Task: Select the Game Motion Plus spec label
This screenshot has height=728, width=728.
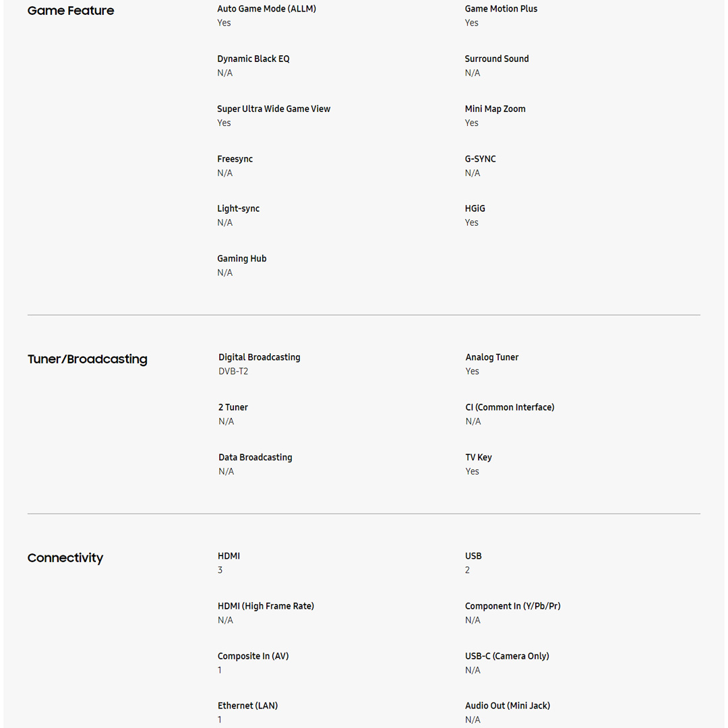Action: click(x=501, y=9)
